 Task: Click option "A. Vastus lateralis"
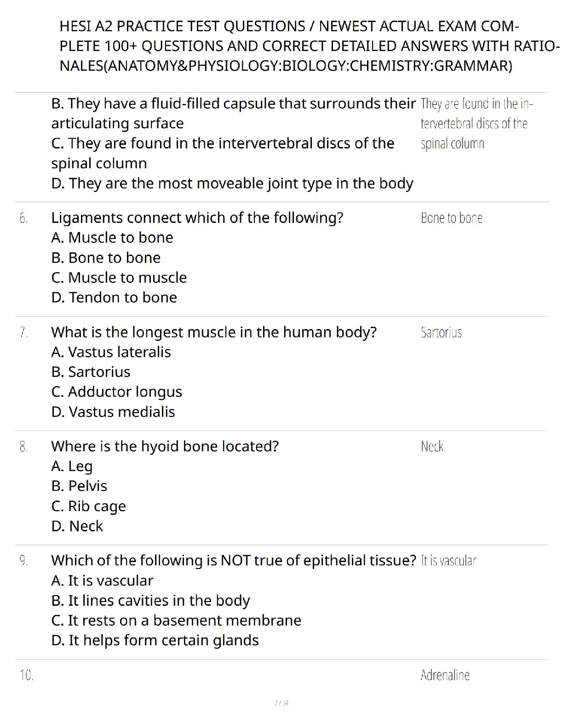(x=111, y=352)
